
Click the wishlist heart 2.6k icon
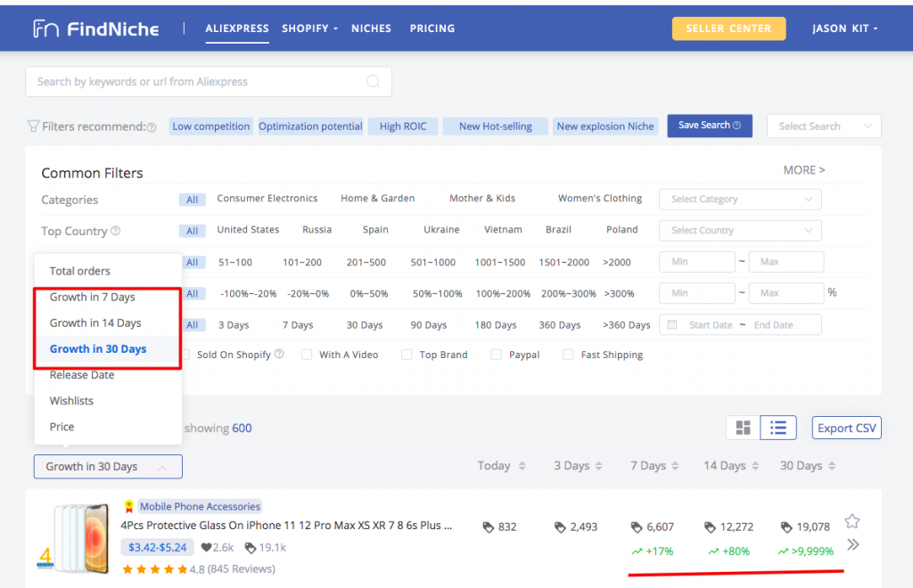click(206, 547)
